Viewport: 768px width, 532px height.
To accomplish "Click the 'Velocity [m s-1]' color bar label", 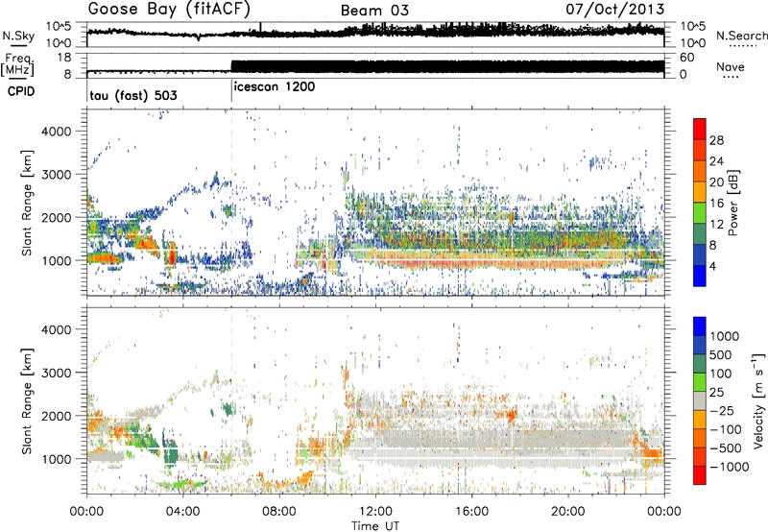I will tap(758, 400).
